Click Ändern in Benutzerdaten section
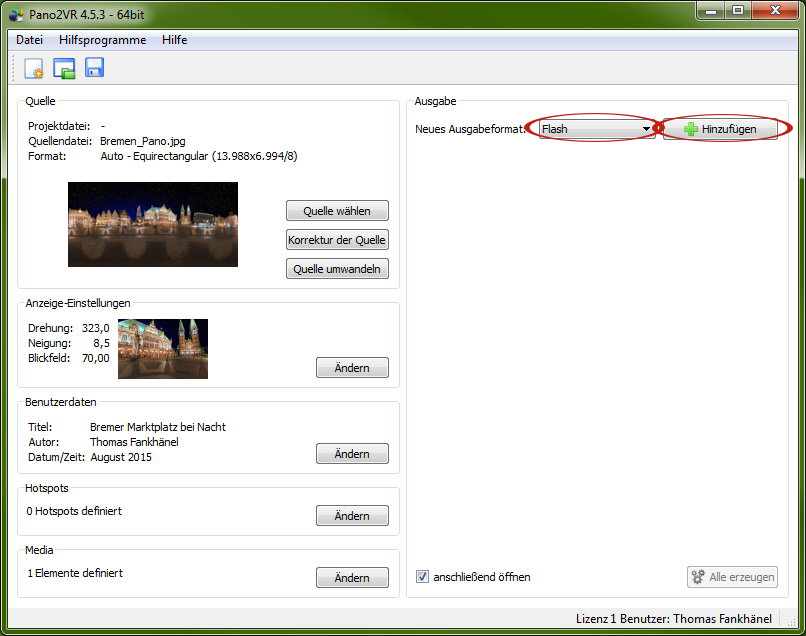806x636 pixels. click(x=352, y=454)
